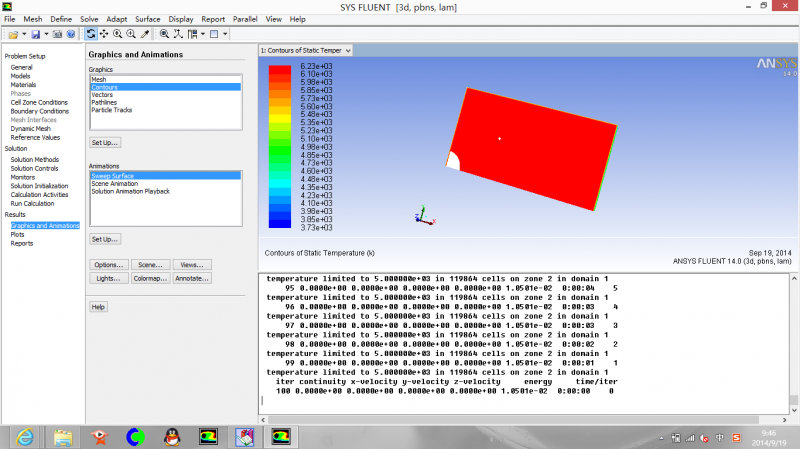Click the Colormap... button

[x=150, y=279]
